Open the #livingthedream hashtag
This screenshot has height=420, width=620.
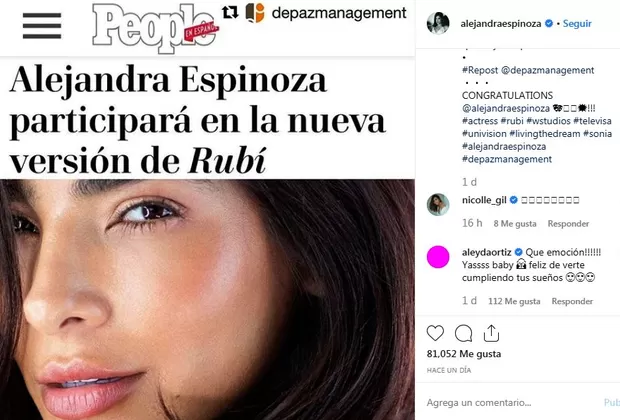pos(544,134)
